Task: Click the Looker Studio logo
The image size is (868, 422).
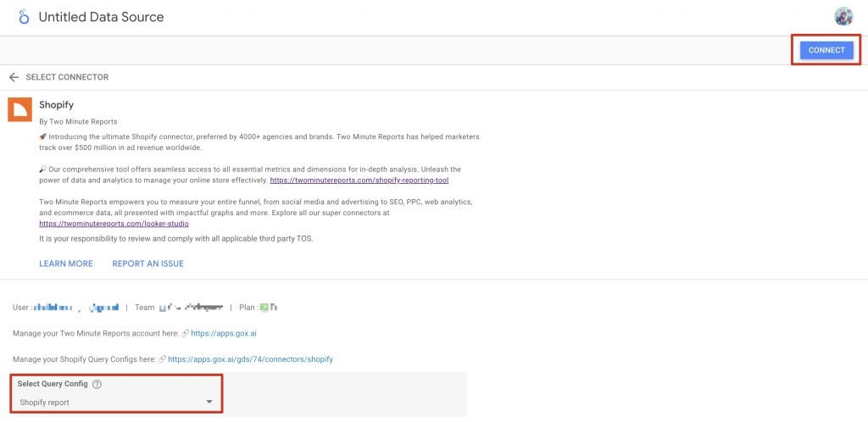Action: click(24, 17)
